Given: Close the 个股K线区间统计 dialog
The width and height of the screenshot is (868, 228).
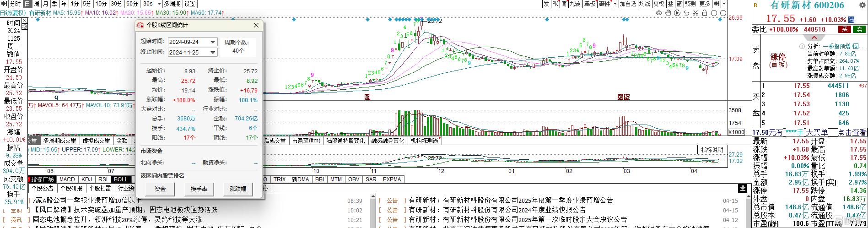Looking at the screenshot, I should [256, 25].
